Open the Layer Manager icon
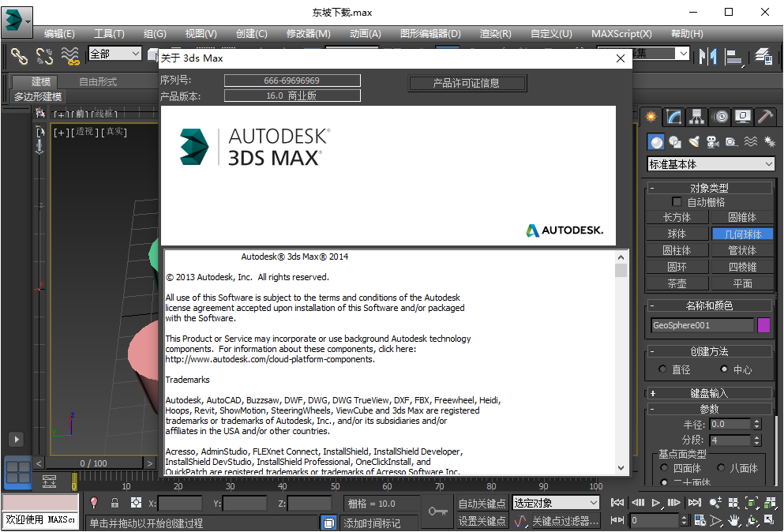This screenshot has height=532, width=784. [763, 56]
